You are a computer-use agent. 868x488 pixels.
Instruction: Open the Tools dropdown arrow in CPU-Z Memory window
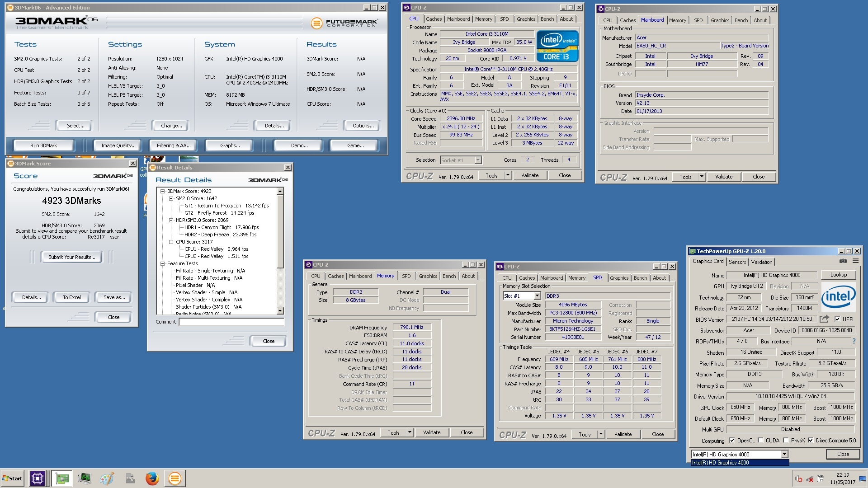[410, 432]
